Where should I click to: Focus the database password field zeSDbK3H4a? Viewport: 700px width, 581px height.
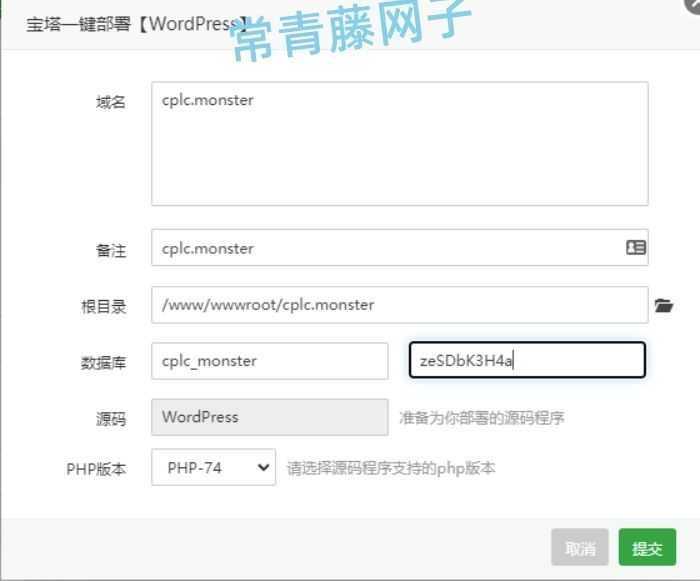527,360
